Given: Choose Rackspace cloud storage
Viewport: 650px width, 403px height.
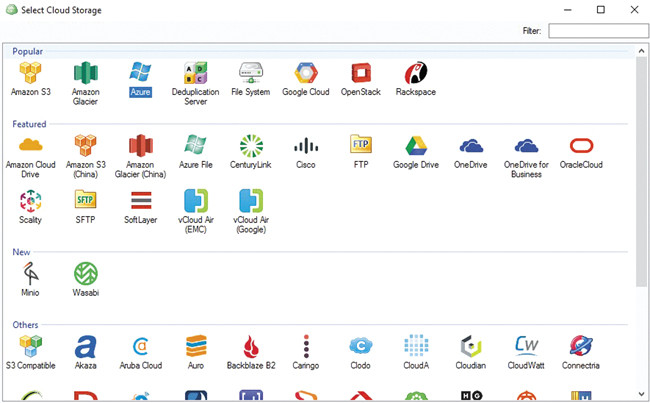Looking at the screenshot, I should point(415,74).
